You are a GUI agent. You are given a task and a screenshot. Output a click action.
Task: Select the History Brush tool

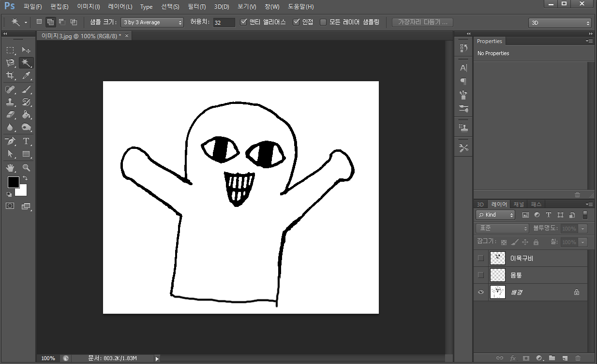26,102
